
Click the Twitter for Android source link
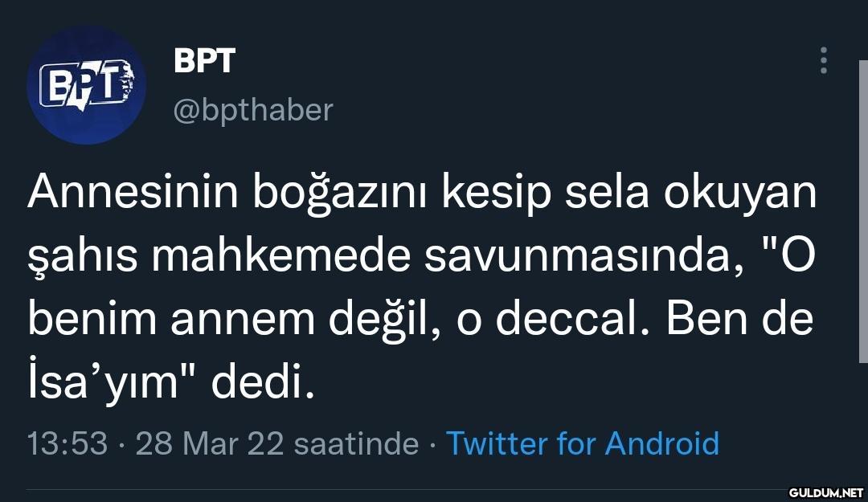click(x=582, y=443)
